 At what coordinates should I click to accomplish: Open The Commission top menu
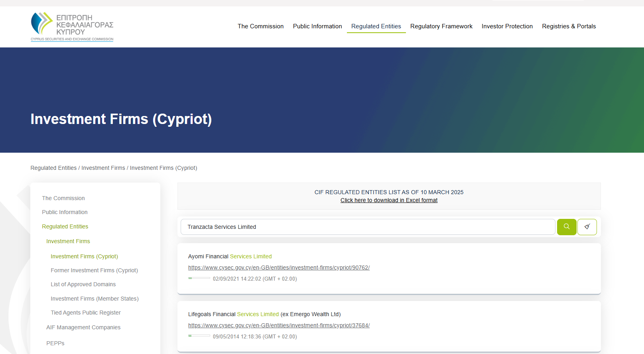(260, 26)
